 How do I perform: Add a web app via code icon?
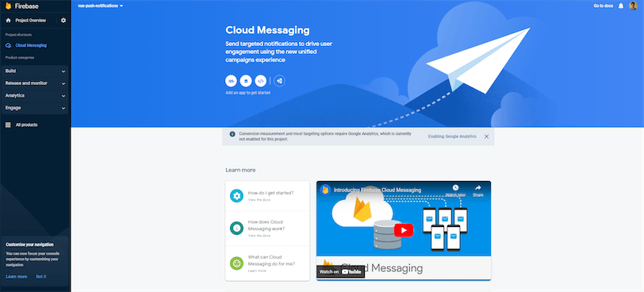tap(261, 81)
